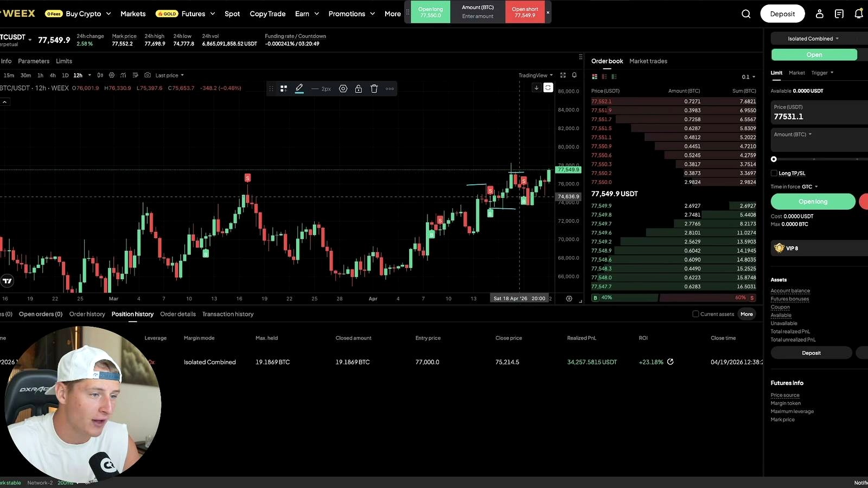
Task: Click the Deposit button in top bar
Action: pyautogui.click(x=782, y=14)
